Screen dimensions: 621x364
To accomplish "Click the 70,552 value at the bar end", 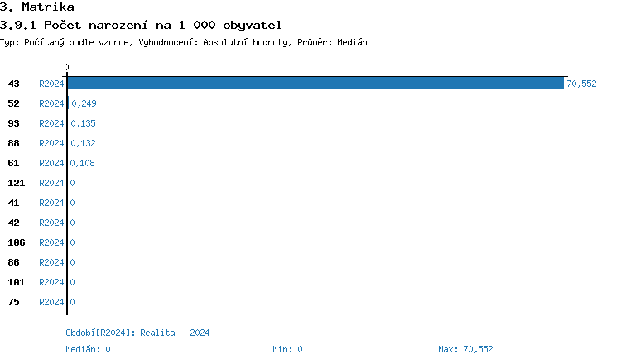I will [x=581, y=84].
